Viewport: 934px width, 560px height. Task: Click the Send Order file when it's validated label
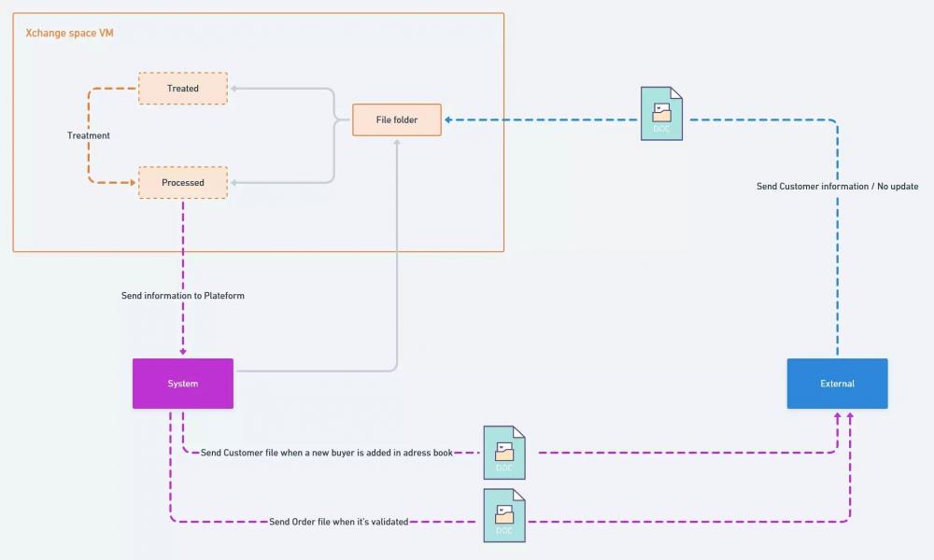338,522
